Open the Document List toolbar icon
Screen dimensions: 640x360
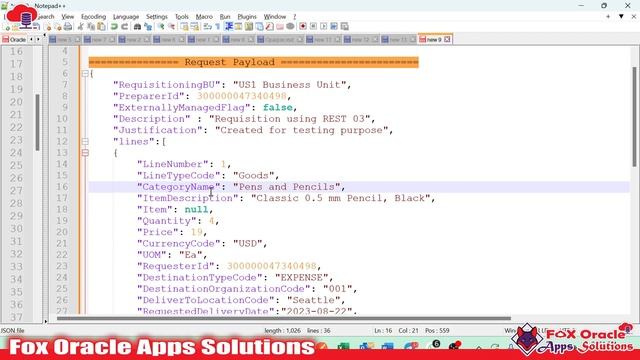coord(259,27)
